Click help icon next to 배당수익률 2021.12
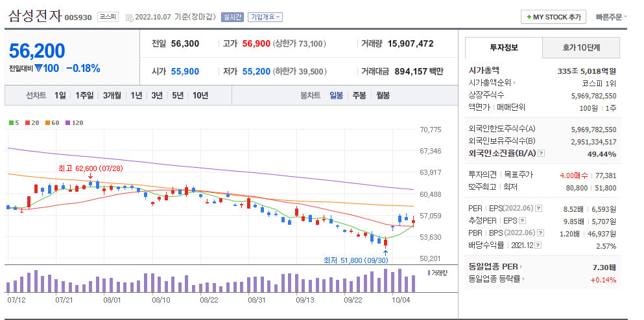The height and width of the screenshot is (320, 644). 538,246
